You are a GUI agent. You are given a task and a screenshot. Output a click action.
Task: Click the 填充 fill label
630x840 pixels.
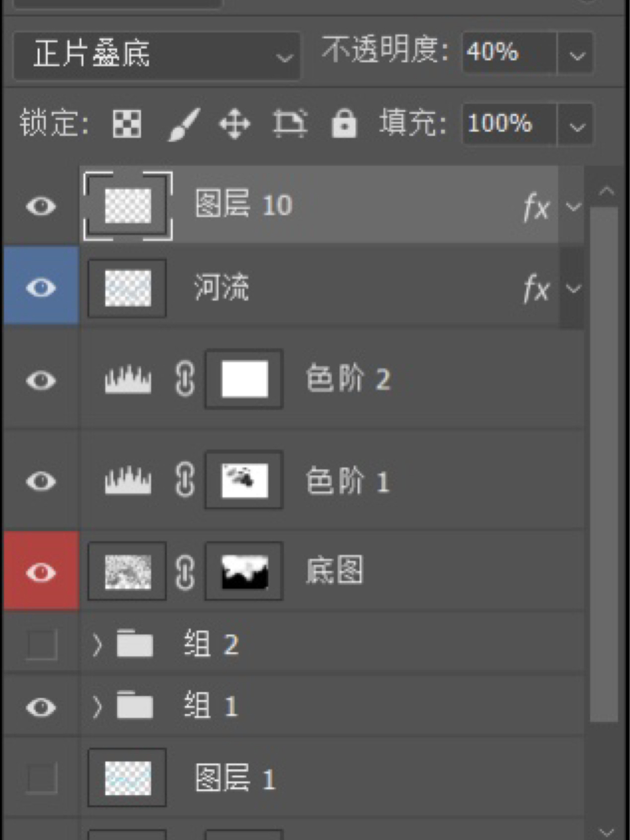[412, 123]
